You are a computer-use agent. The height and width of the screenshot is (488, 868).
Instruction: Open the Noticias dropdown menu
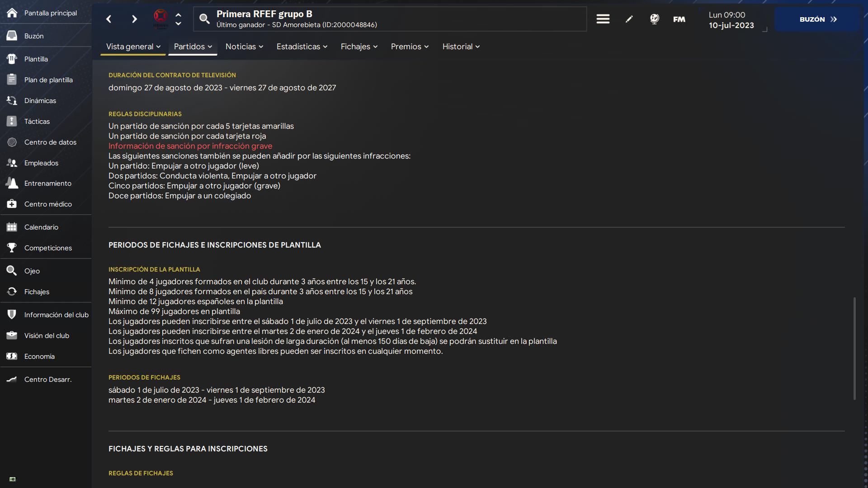pyautogui.click(x=244, y=47)
